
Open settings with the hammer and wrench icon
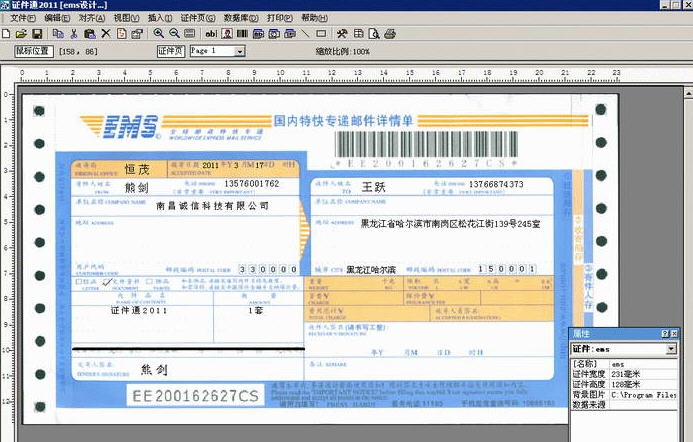(342, 34)
